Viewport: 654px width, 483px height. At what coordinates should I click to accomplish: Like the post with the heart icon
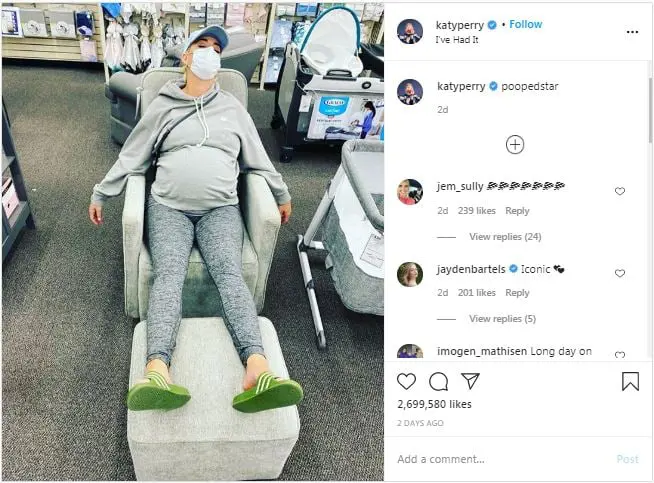tap(406, 381)
